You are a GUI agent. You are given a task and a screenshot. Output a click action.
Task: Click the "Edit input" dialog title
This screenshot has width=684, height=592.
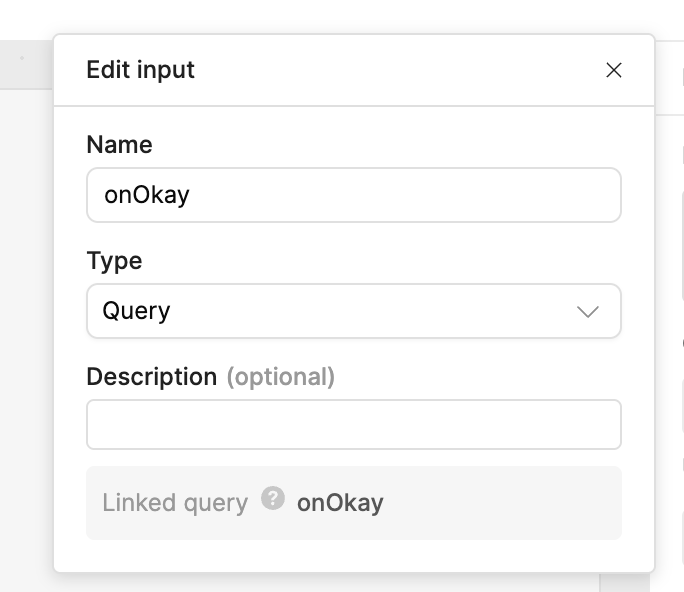[140, 70]
